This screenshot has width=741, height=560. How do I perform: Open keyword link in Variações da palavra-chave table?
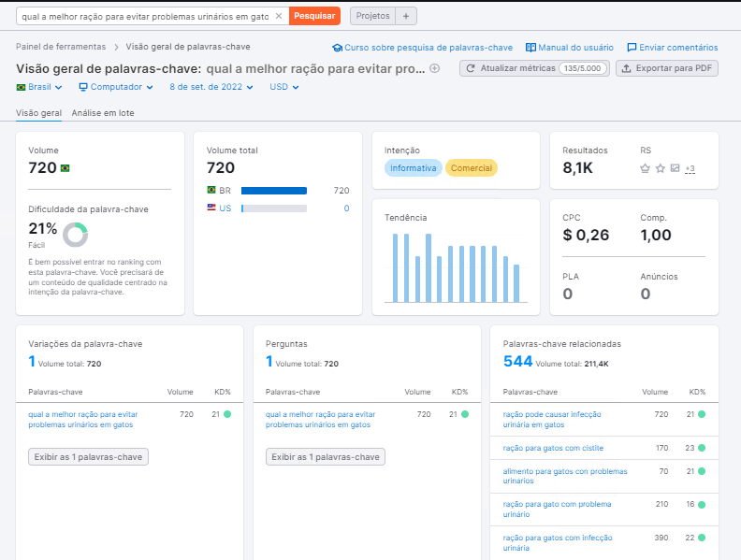click(x=83, y=419)
